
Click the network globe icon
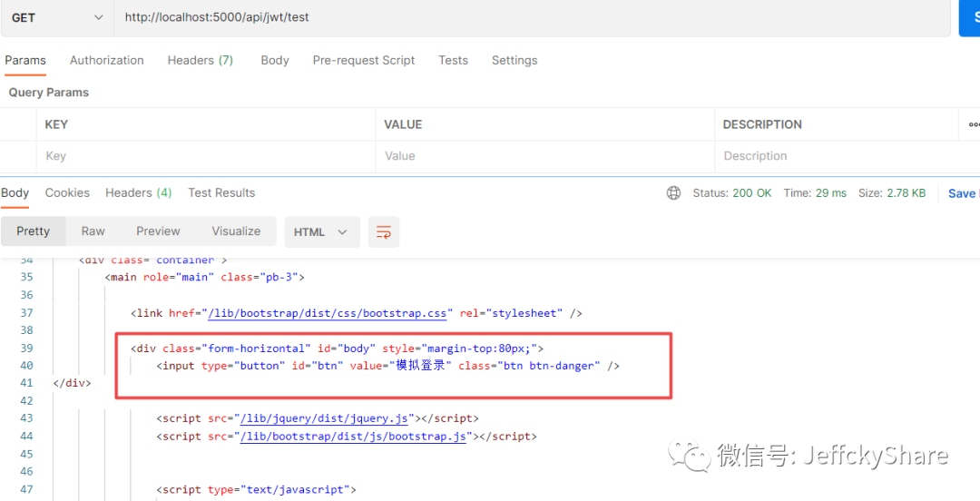coord(673,193)
